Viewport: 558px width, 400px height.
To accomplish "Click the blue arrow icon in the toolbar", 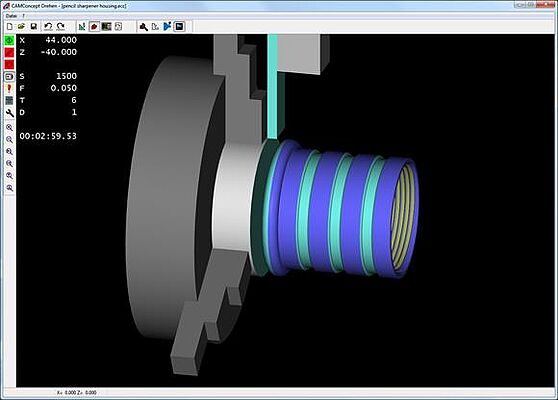I will 167,27.
